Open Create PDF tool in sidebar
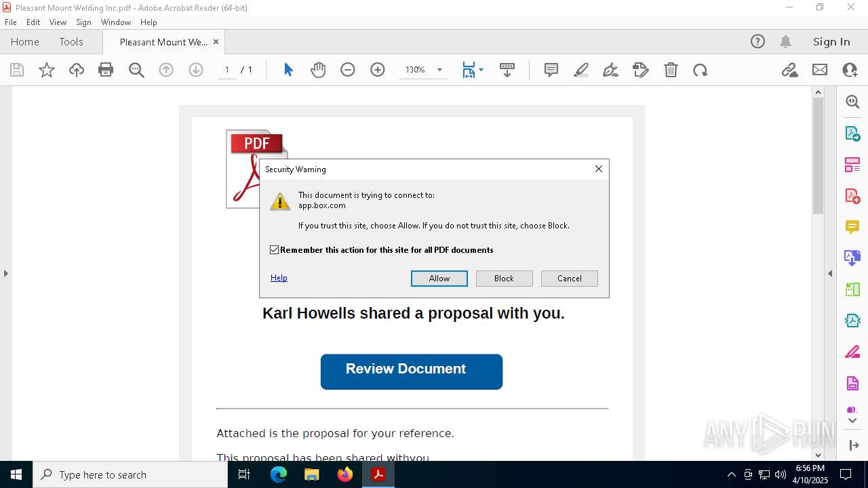The image size is (868, 488). (852, 196)
